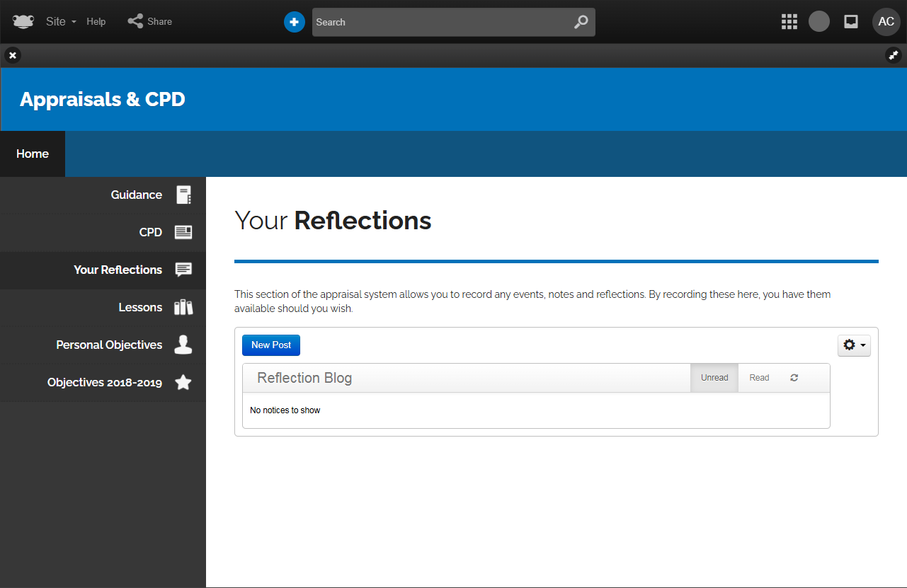Collapse the view with the shrink arrows icon
The image size is (907, 588).
894,55
